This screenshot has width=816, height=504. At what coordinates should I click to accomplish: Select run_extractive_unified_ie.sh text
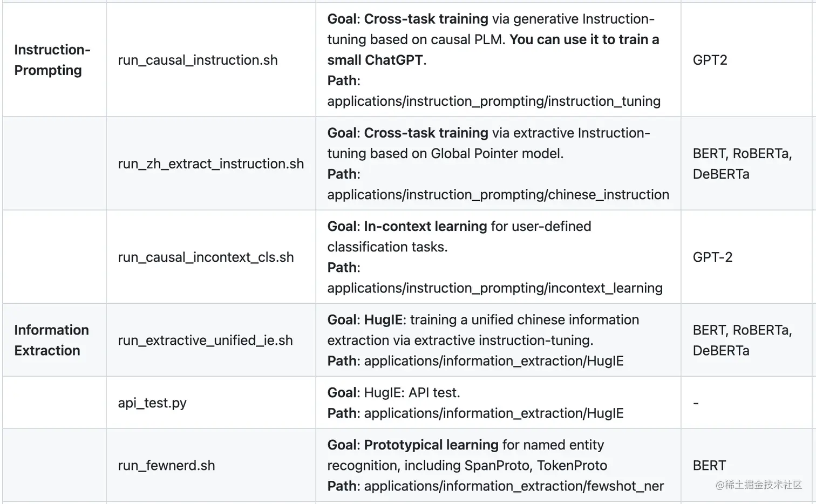coord(205,340)
